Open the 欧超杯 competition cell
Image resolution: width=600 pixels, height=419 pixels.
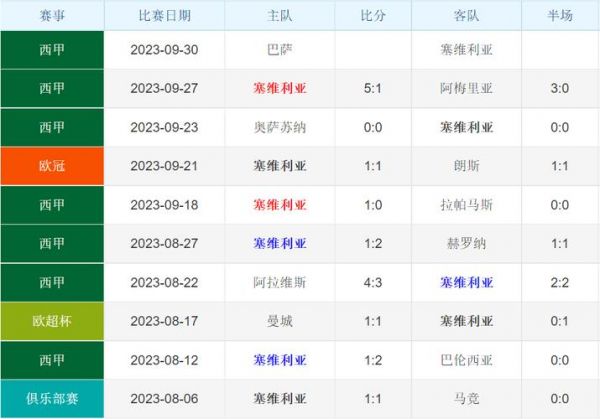click(52, 321)
